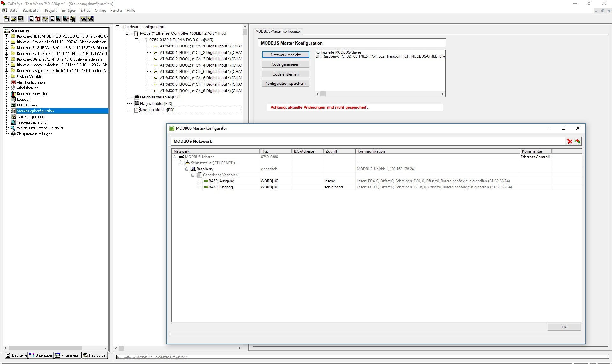Screen dimensions: 612x364
Task: Click the Save diskette icon
Action: 21,19
